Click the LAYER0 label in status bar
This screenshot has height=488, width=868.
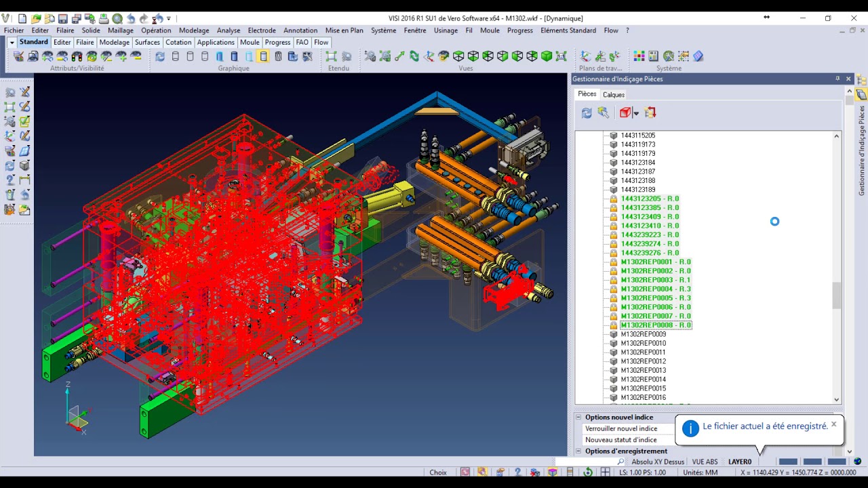point(740,462)
